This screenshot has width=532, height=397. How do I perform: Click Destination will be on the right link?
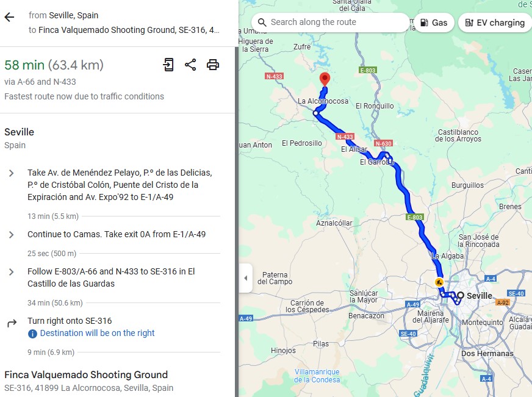[97, 333]
